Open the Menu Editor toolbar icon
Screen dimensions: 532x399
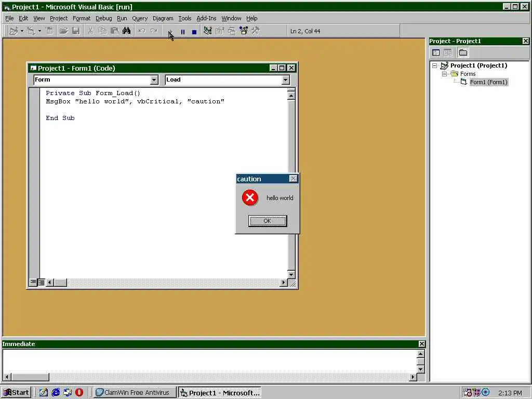click(x=49, y=31)
